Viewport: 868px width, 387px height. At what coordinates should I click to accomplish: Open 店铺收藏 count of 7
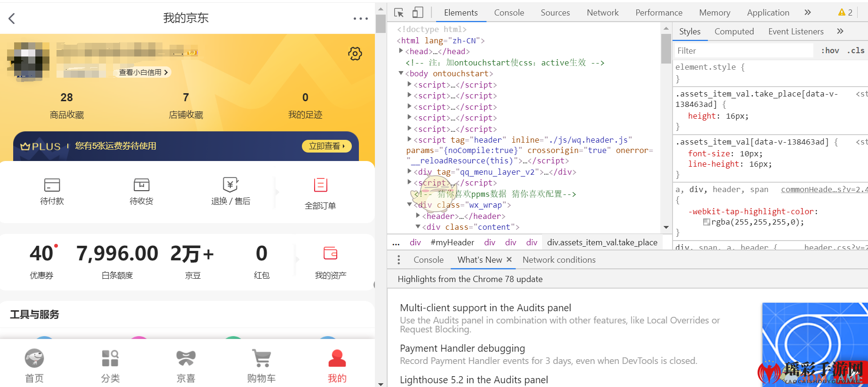click(186, 105)
